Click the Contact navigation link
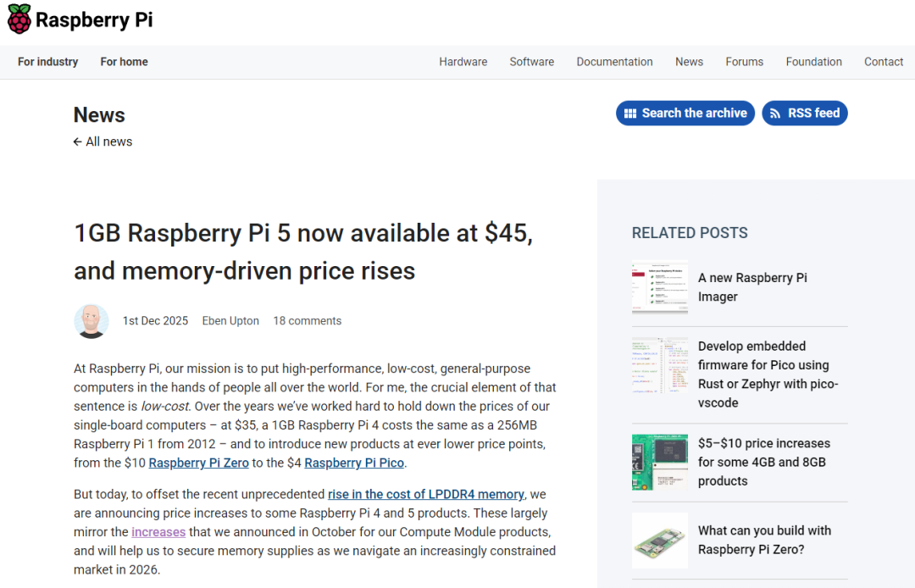Viewport: 915px width, 588px height. [884, 62]
